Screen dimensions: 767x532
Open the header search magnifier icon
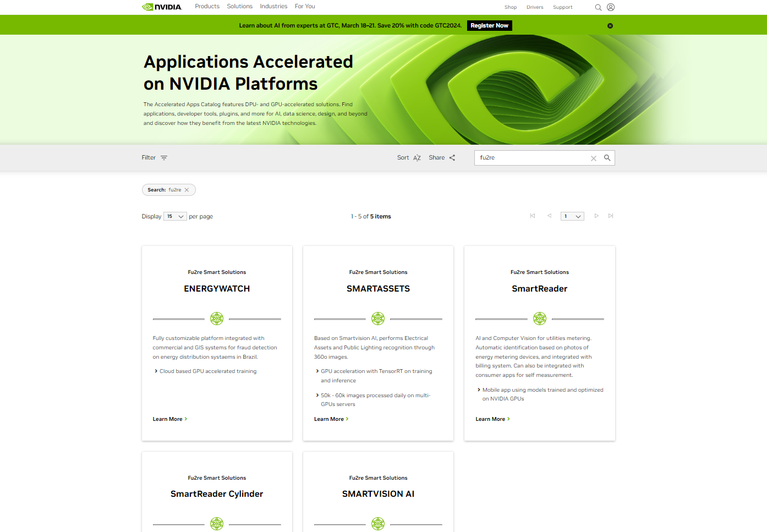(x=598, y=8)
